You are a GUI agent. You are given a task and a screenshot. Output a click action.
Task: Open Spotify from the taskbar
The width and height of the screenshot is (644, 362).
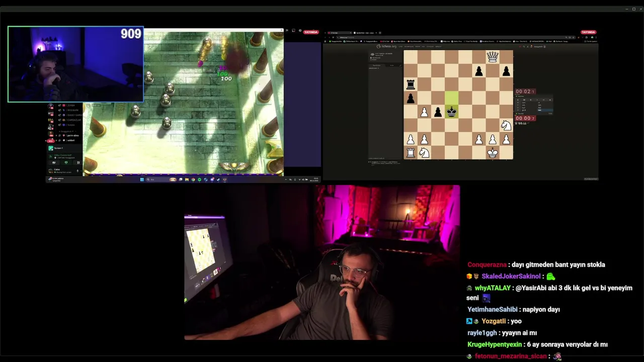pyautogui.click(x=199, y=179)
